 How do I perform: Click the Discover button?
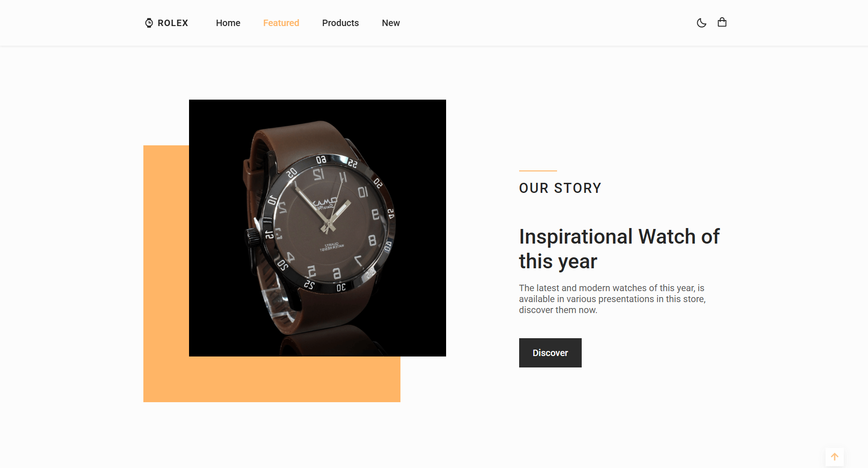[x=550, y=353]
